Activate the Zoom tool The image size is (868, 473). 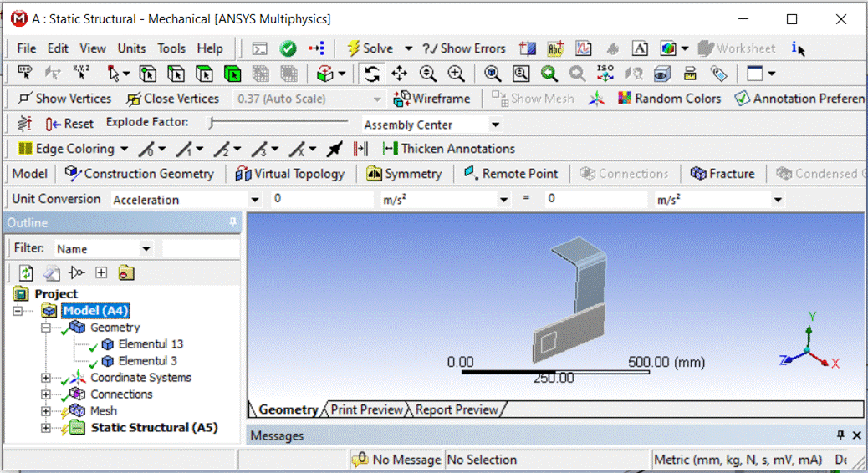[427, 73]
